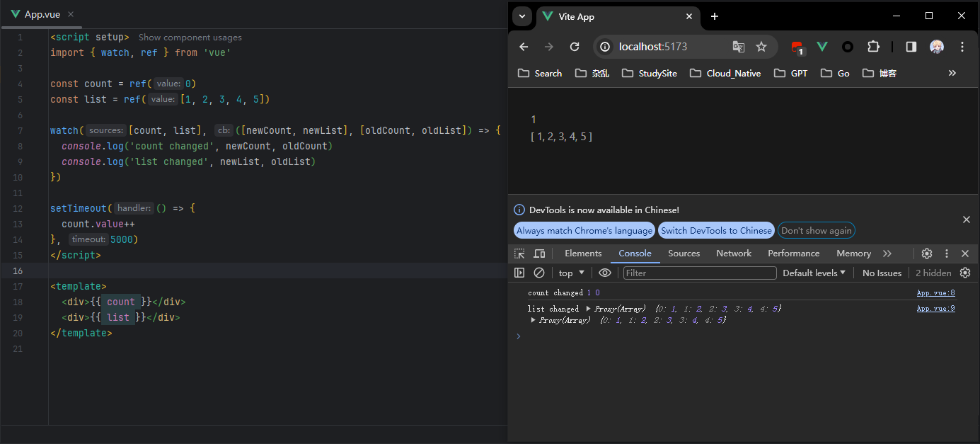Open the Go bookmark folder

tap(835, 73)
